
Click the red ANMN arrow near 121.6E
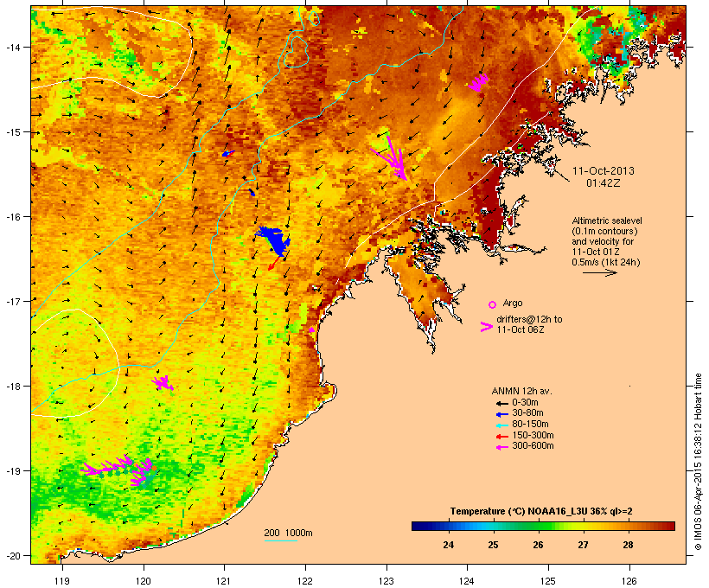[x=273, y=264]
